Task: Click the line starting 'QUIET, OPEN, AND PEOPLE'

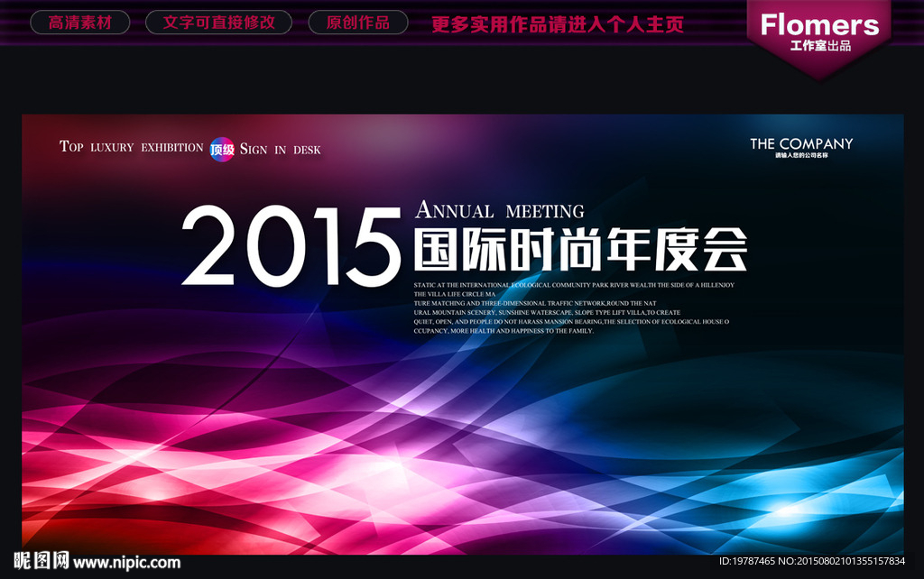Action: pyautogui.click(x=571, y=322)
